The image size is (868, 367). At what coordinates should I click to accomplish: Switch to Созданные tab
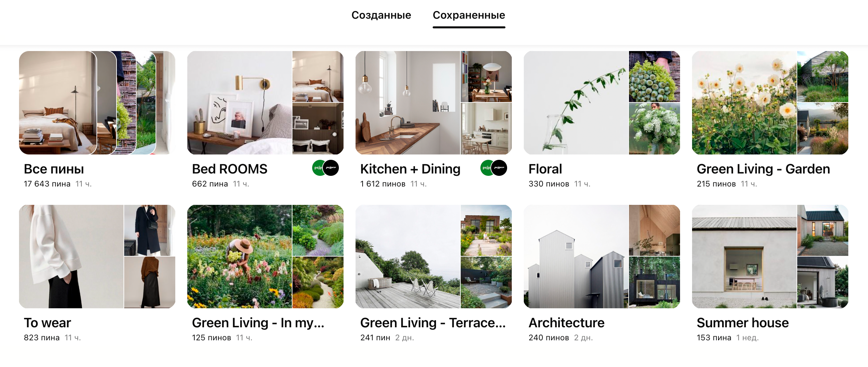click(384, 15)
